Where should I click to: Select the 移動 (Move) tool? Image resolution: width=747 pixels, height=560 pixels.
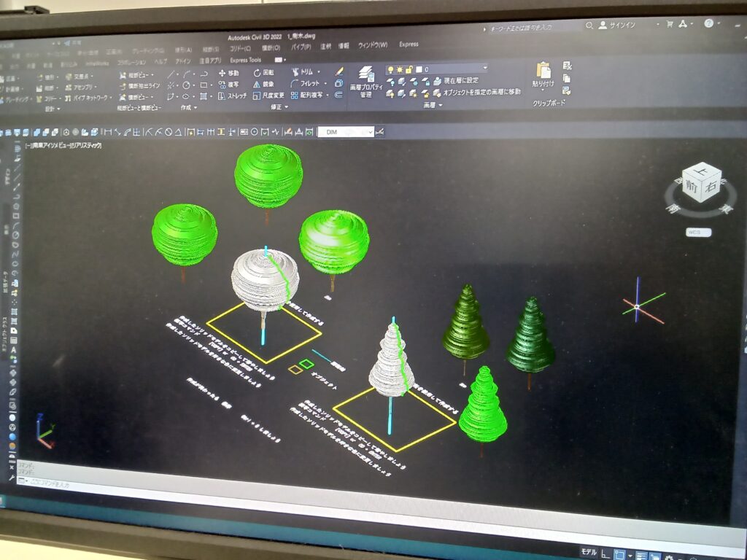[x=228, y=73]
